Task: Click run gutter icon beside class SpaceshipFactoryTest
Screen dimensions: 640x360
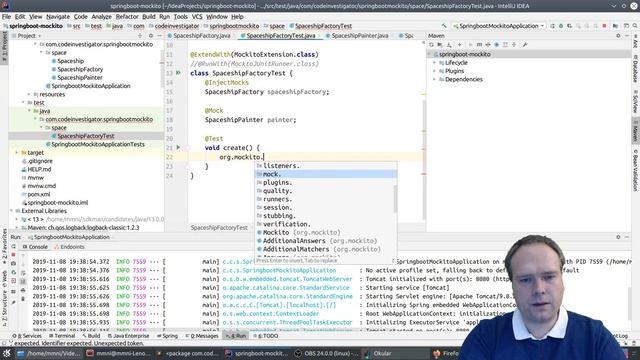Action: point(178,73)
